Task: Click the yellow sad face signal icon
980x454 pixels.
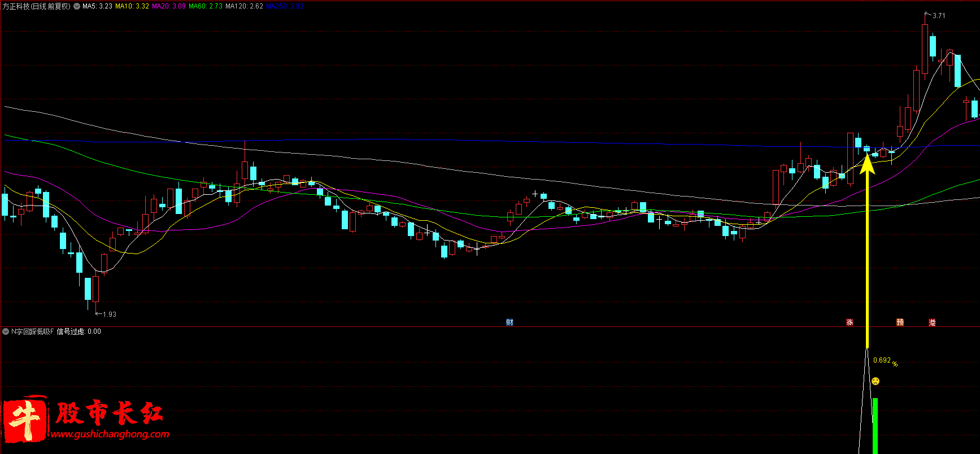Action: tap(876, 381)
